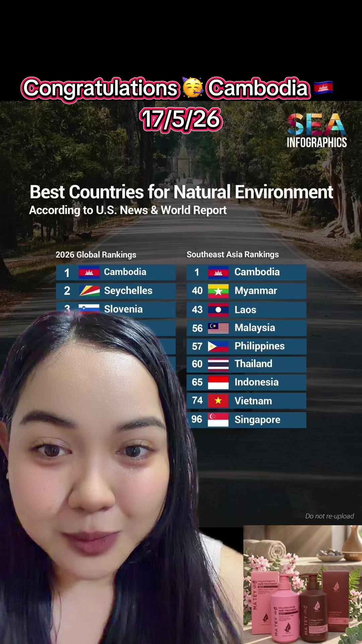This screenshot has width=362, height=644.
Task: Click 'According to U.S. News & World Report'
Action: (128, 210)
